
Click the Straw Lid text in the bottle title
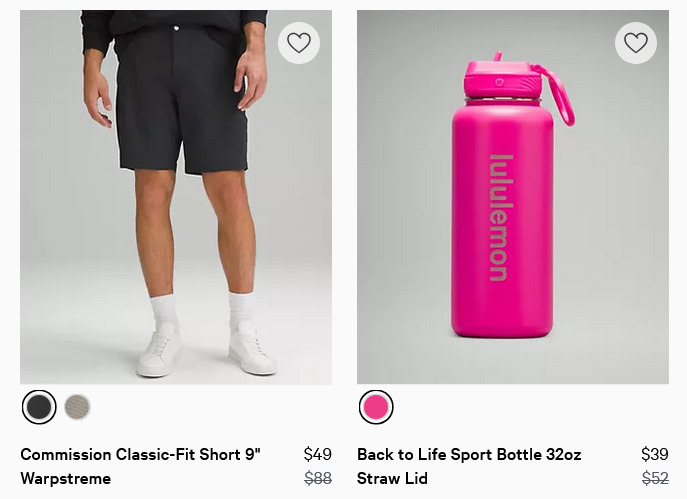[x=392, y=478]
